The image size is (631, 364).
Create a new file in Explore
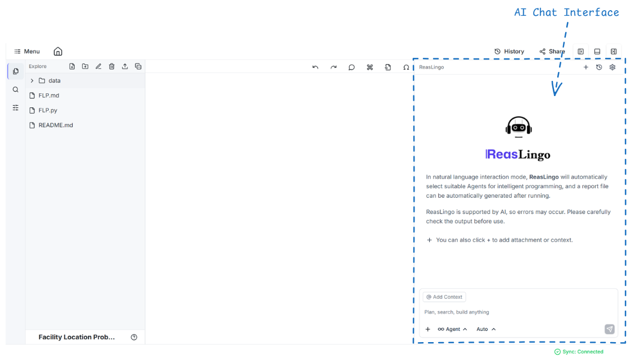tap(72, 66)
